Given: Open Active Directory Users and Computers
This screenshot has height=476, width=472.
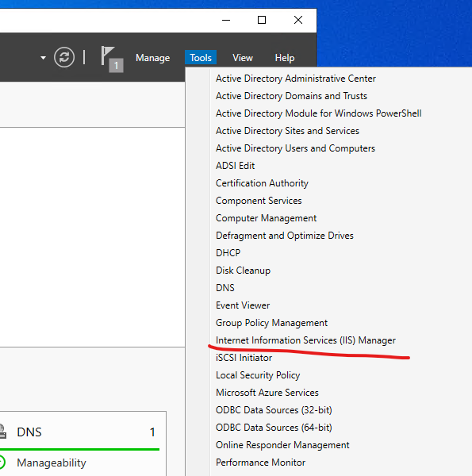Looking at the screenshot, I should [x=295, y=148].
